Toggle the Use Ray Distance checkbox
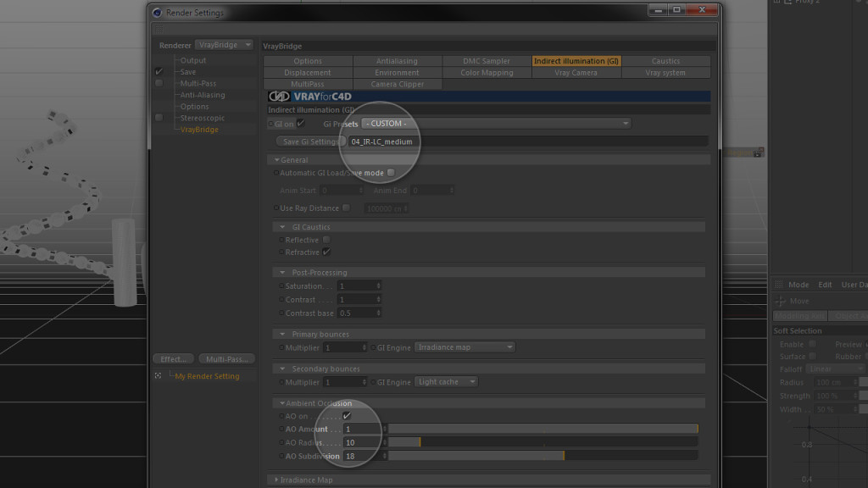The image size is (868, 488). click(346, 208)
